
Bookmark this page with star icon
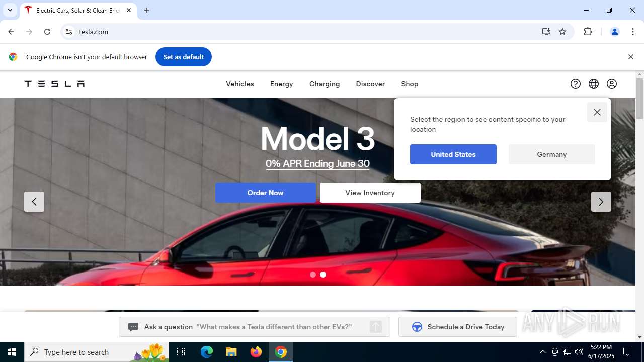click(562, 32)
